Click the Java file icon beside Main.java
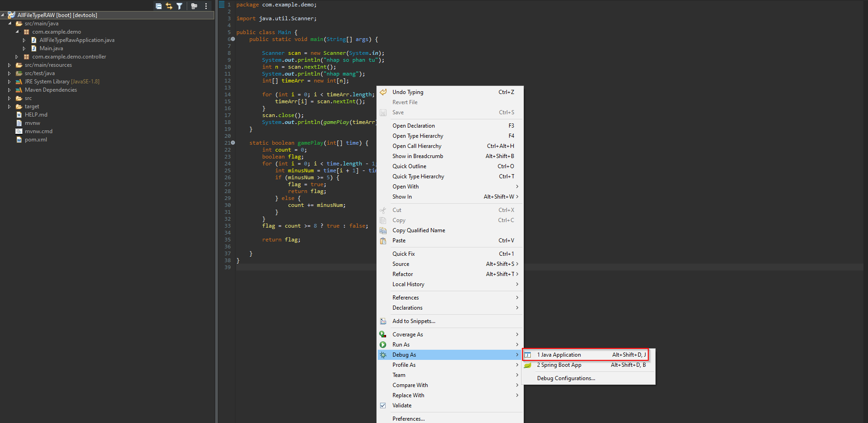Screen dimensions: 868x423 [33, 48]
